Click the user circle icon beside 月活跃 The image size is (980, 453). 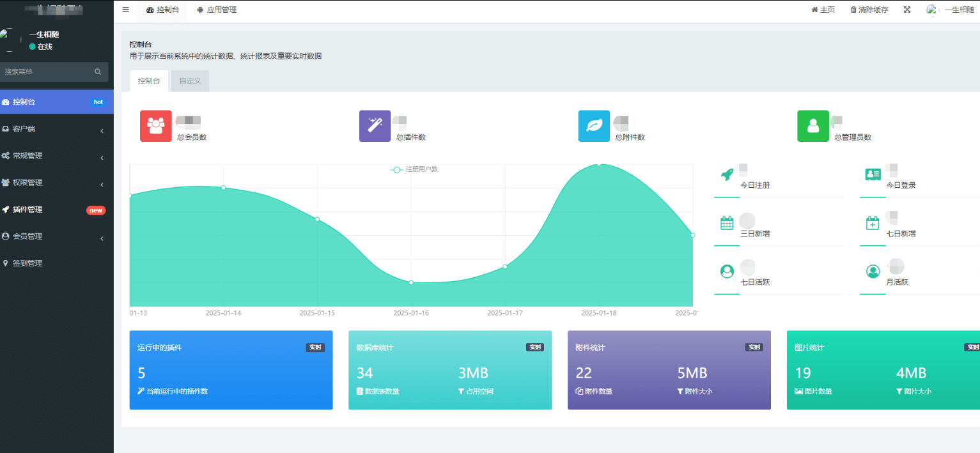pos(873,272)
